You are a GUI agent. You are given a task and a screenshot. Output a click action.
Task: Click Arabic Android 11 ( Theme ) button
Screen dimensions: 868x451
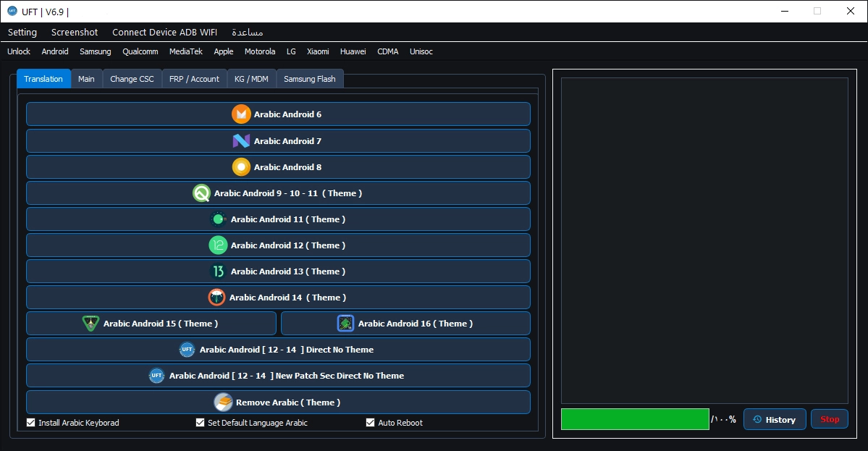pos(278,219)
